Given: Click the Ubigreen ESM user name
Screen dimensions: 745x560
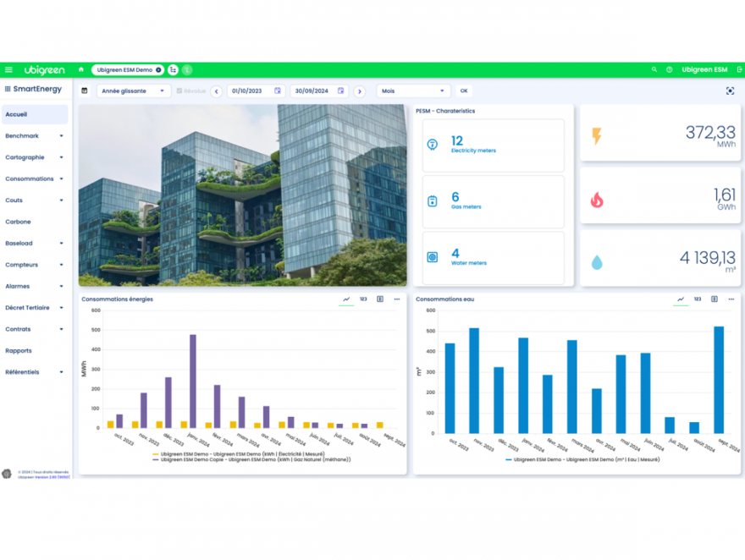Looking at the screenshot, I should (x=704, y=69).
